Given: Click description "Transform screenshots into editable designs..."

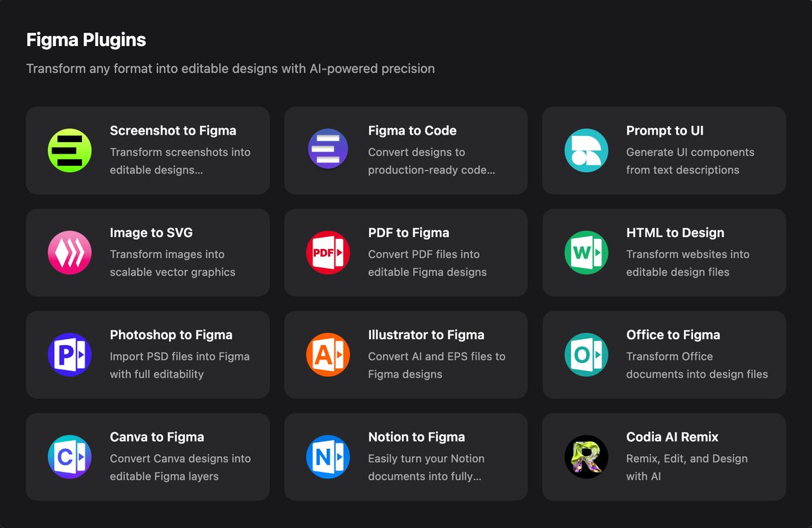Looking at the screenshot, I should 181,161.
